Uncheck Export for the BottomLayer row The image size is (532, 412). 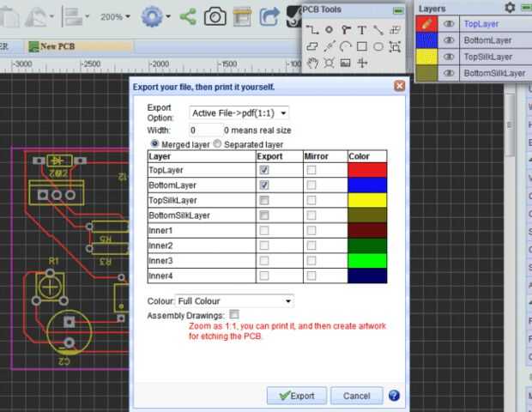click(264, 185)
